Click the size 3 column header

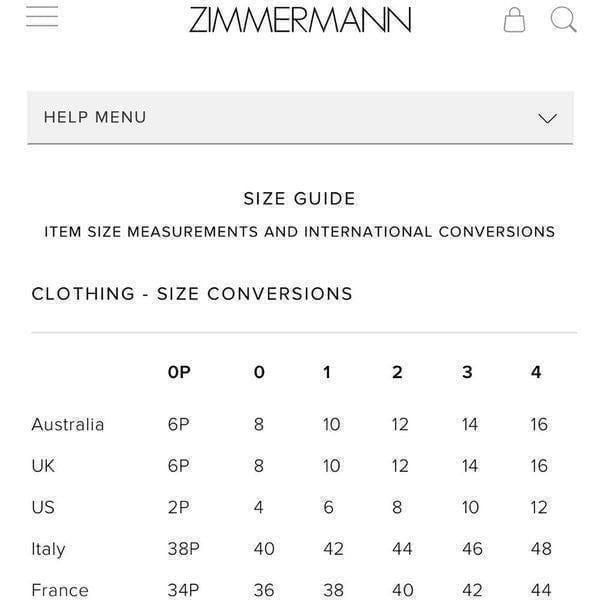point(467,372)
